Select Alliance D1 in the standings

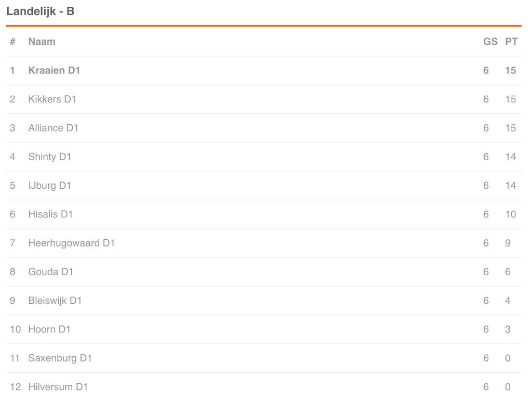[53, 128]
